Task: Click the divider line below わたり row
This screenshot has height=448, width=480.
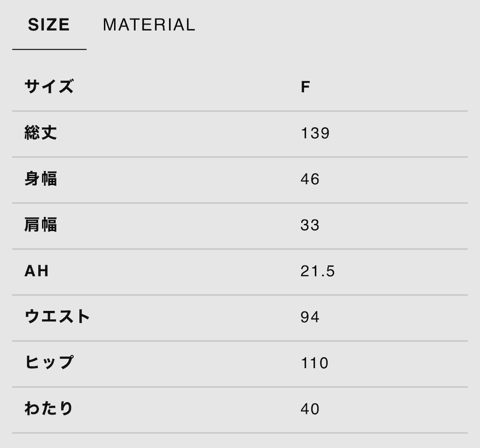Action: coord(240,433)
